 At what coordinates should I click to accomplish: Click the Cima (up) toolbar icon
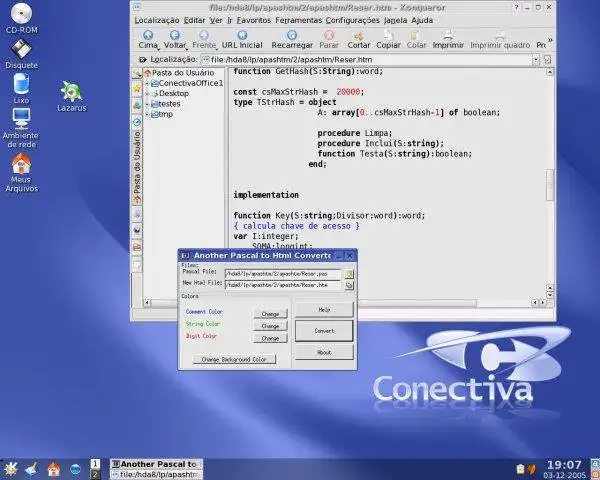click(x=148, y=35)
